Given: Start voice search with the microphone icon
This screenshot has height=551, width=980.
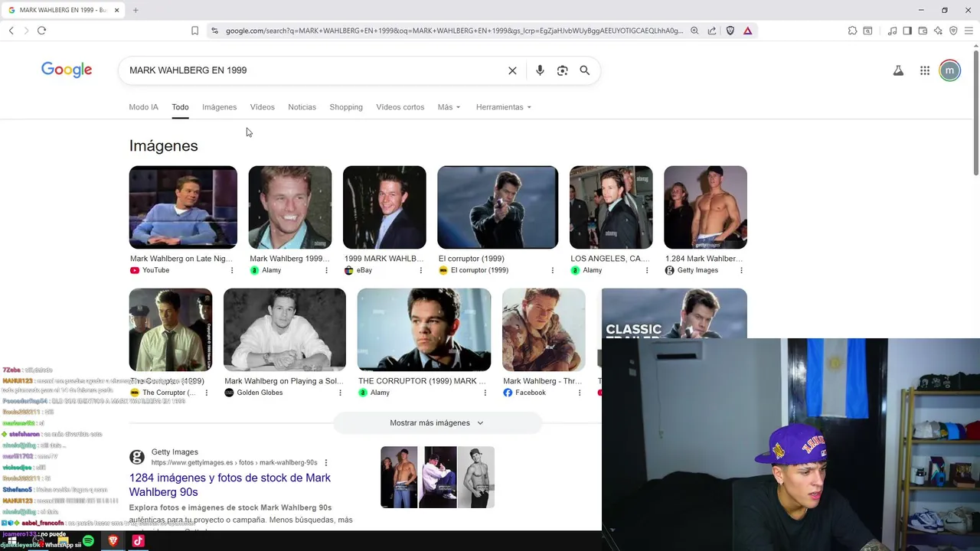Looking at the screenshot, I should coord(540,70).
